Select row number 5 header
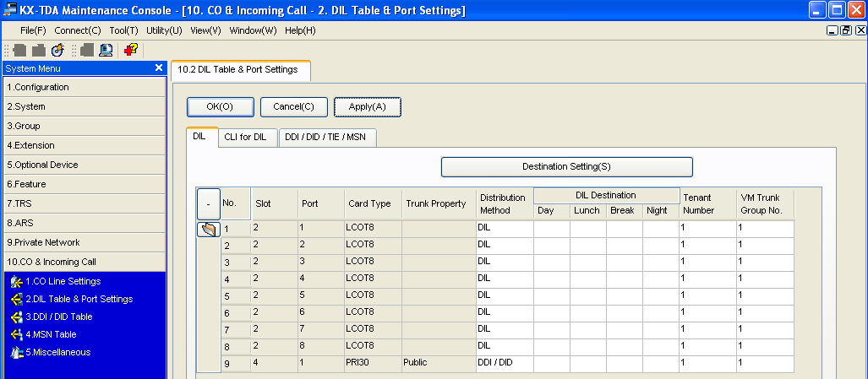The height and width of the screenshot is (379, 868). click(237, 296)
